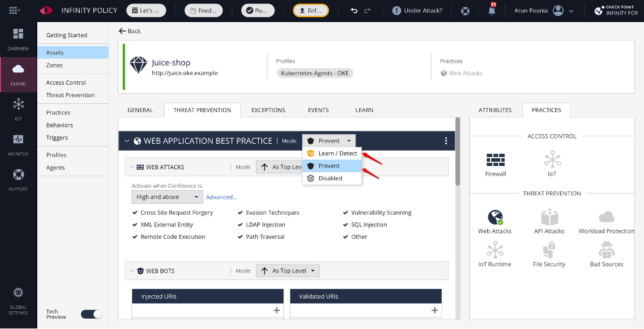644x329 pixels.
Task: Click the redo arrow in top bar
Action: pos(367,11)
